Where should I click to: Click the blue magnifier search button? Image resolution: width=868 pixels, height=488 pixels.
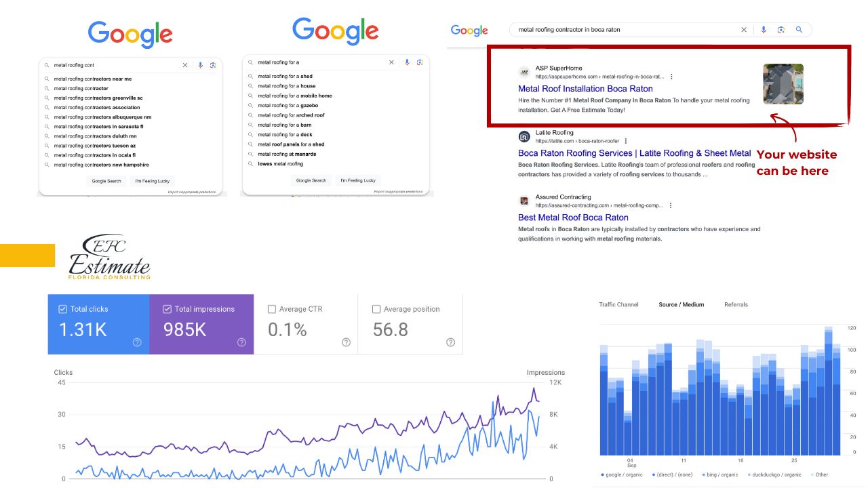(x=799, y=30)
